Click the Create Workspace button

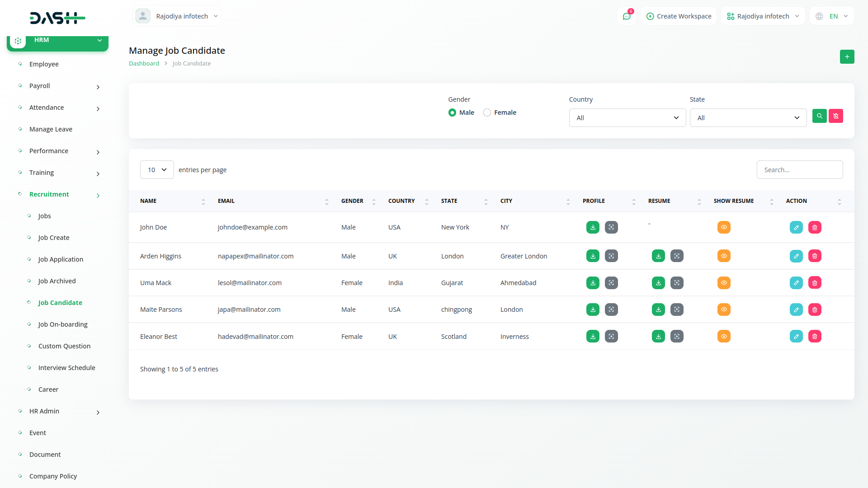679,16
